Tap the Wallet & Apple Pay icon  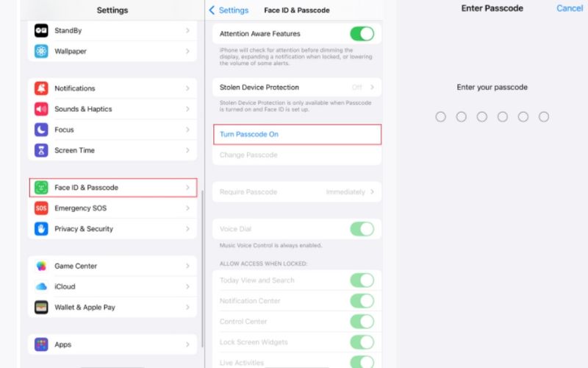pos(41,307)
